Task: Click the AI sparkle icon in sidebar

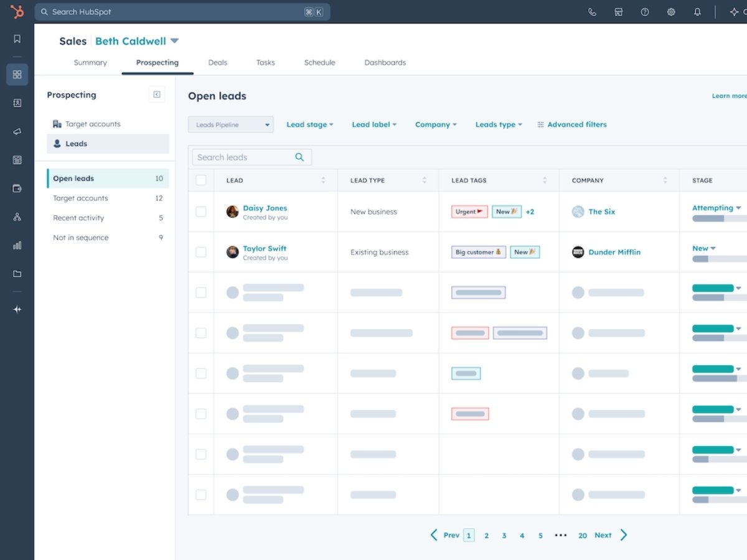Action: [17, 309]
